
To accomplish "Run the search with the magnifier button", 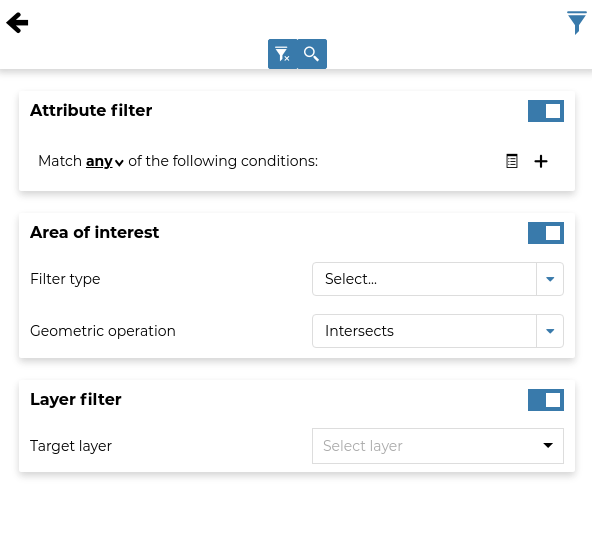I will pos(312,54).
